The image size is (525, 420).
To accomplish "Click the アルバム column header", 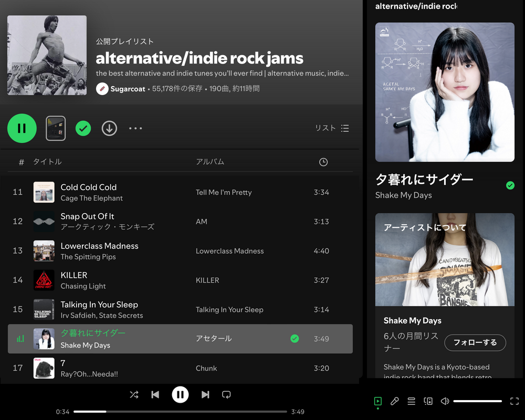I will click(210, 162).
